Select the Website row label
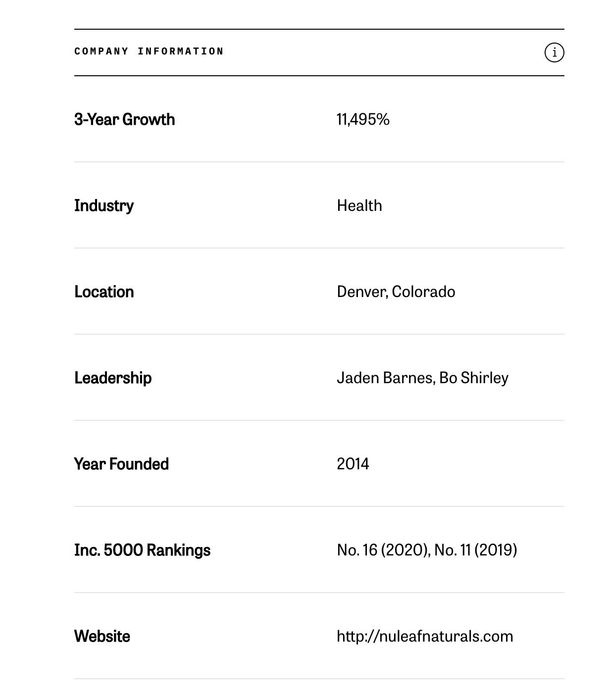This screenshot has height=700, width=606. [x=102, y=636]
